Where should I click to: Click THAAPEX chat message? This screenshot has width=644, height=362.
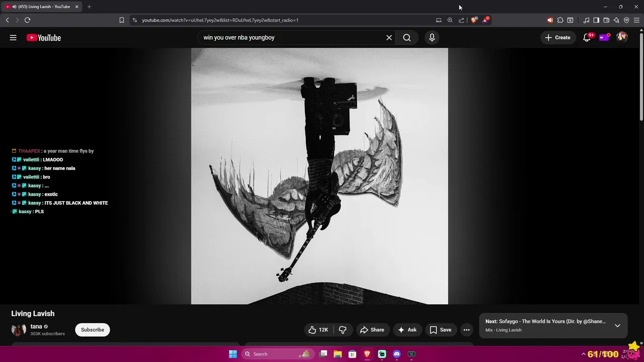tap(53, 151)
